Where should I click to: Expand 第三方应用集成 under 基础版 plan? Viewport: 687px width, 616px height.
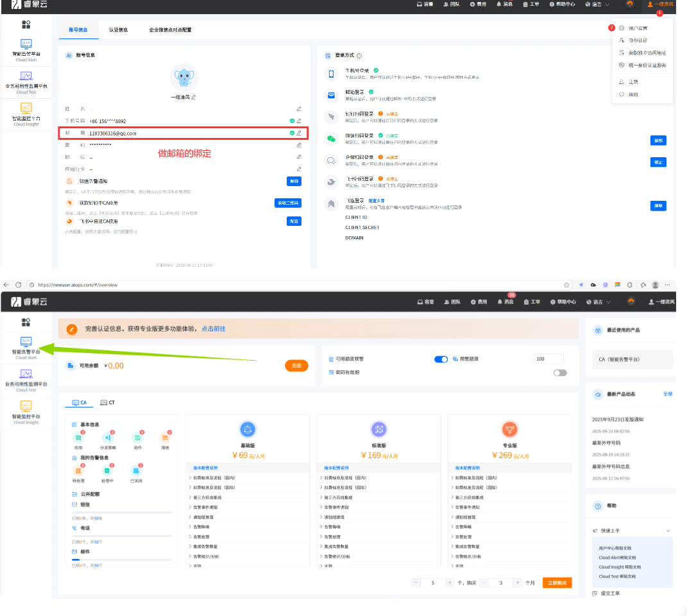(208, 497)
